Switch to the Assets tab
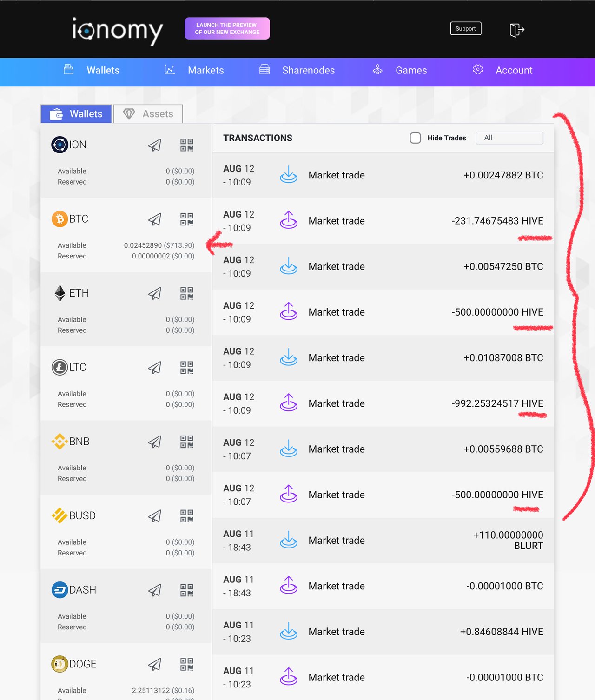Image resolution: width=595 pixels, height=700 pixels. coord(148,114)
